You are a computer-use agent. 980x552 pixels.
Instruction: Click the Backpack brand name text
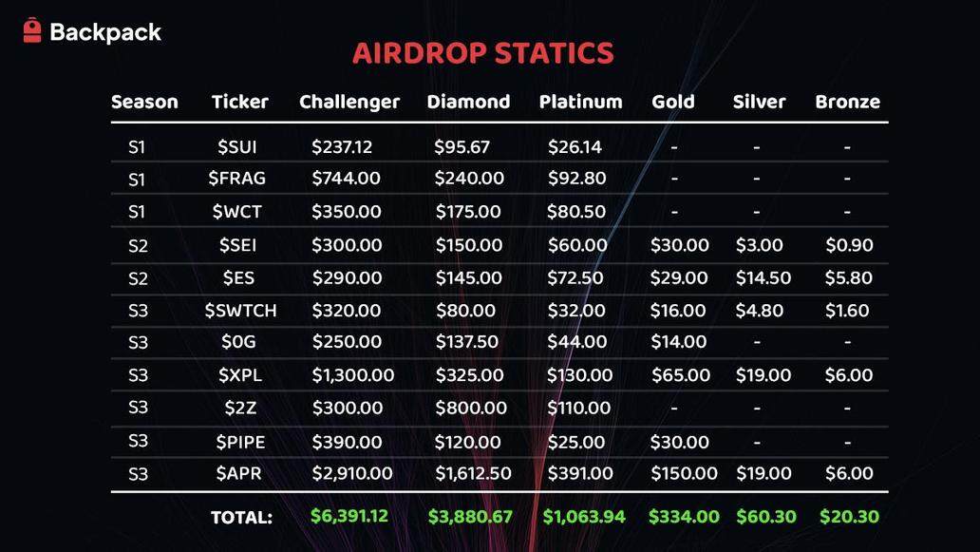pyautogui.click(x=105, y=32)
